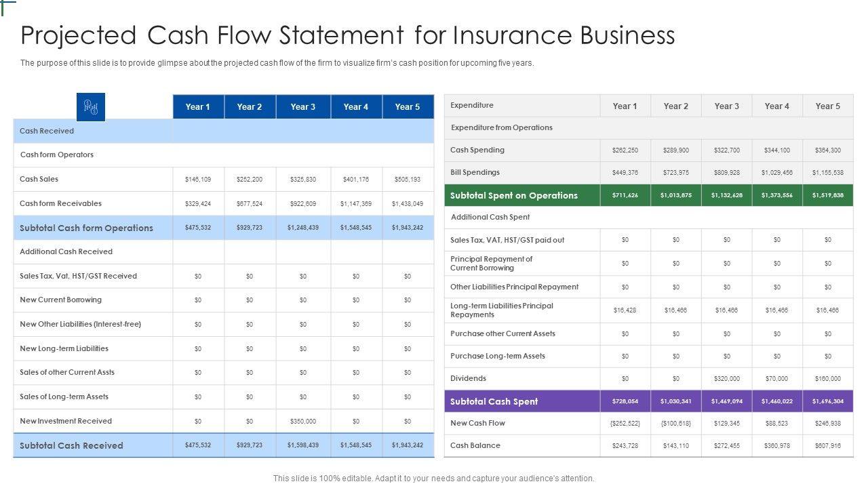Click the Bill Spendings row label
The width and height of the screenshot is (868, 488).
point(475,172)
